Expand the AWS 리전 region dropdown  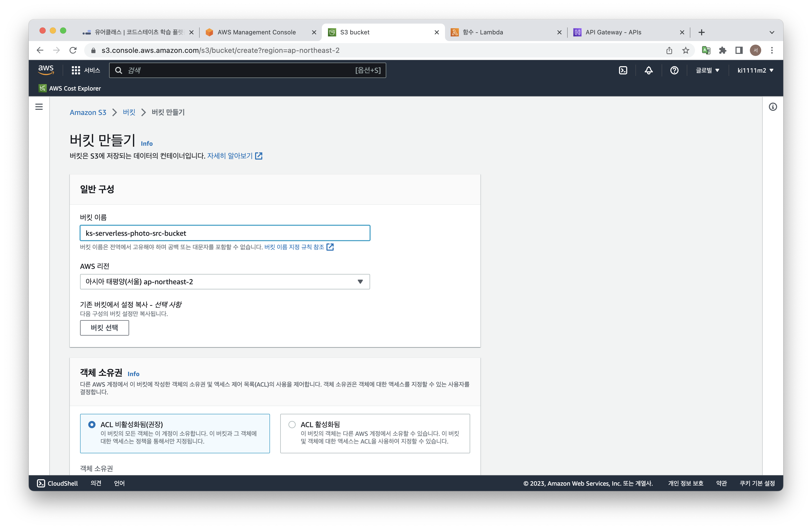225,282
